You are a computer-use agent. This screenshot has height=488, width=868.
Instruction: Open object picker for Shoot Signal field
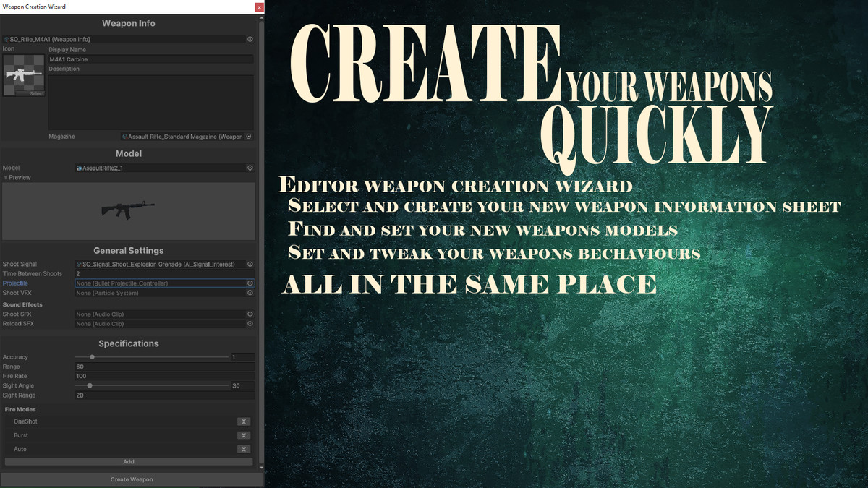[250, 265]
